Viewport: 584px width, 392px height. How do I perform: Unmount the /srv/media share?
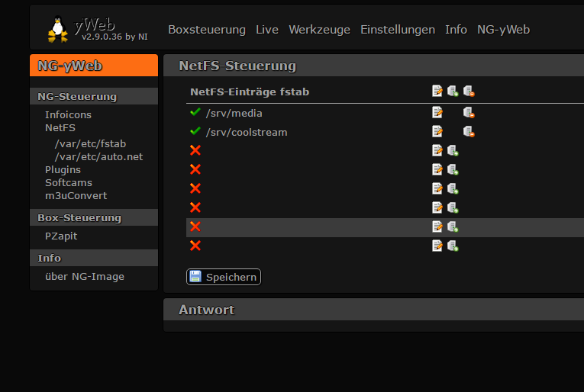coord(469,113)
